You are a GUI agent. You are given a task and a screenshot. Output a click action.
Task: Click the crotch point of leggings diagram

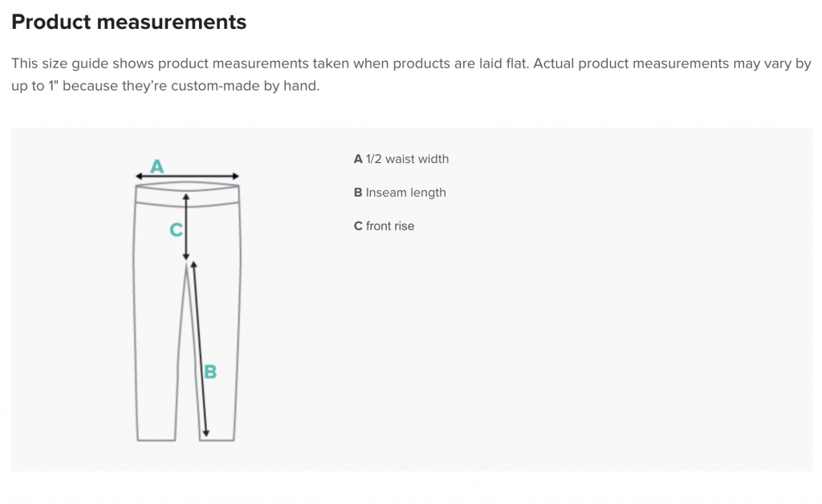186,265
